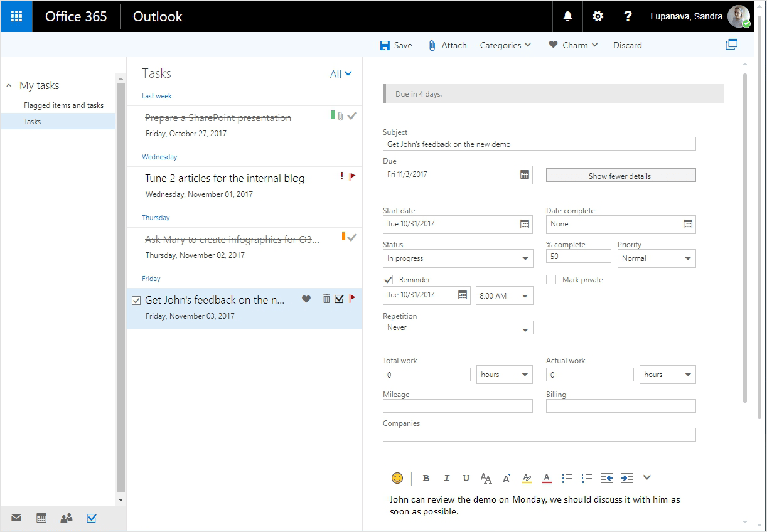Pick a font color in the notes toolbar
The image size is (767, 532).
tap(546, 477)
